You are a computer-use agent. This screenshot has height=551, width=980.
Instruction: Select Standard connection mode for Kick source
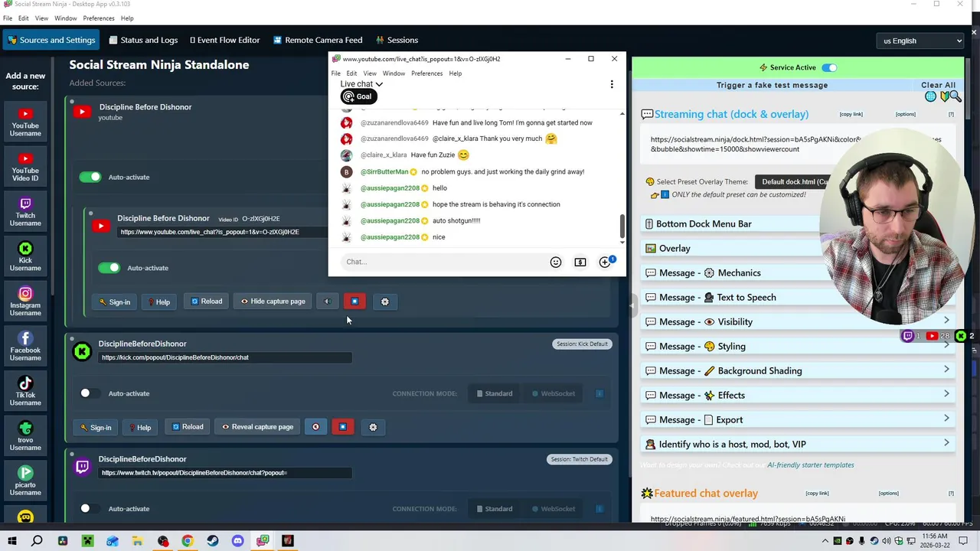(x=495, y=393)
